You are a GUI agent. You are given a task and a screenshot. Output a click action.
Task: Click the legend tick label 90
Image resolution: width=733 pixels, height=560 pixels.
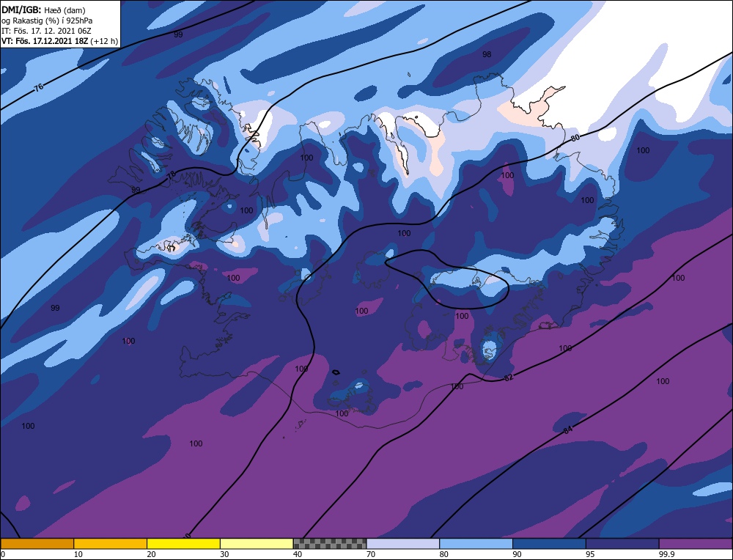pyautogui.click(x=517, y=554)
